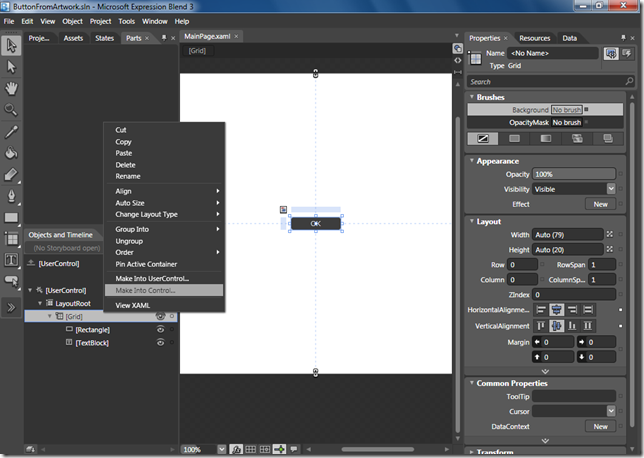Choose the No brush editor tab

[483, 138]
